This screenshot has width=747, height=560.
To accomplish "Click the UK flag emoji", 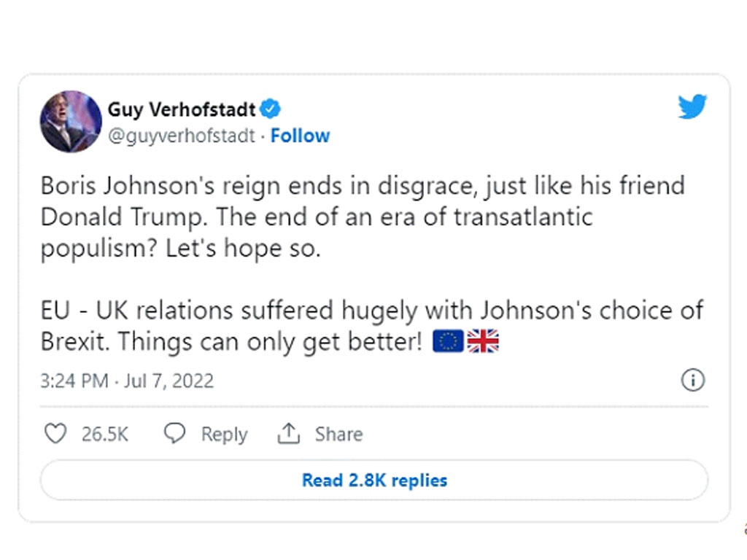I will point(483,341).
